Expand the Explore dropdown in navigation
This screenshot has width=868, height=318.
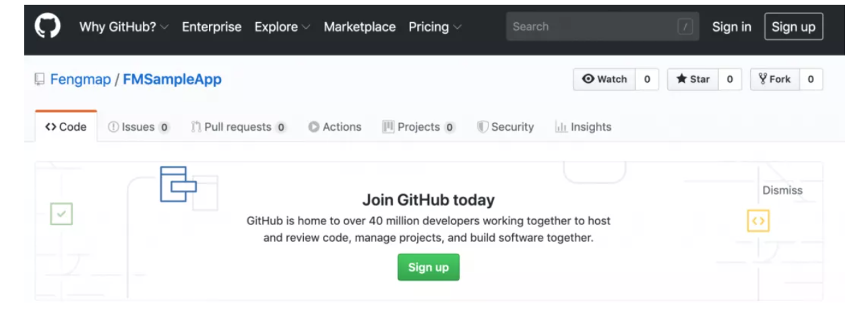tap(282, 27)
